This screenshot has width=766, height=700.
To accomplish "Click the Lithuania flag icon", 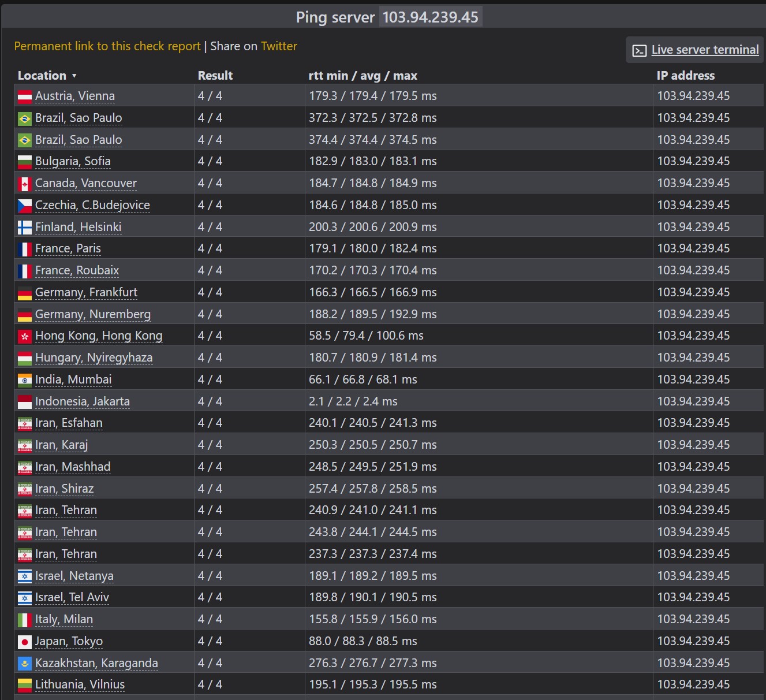I will (x=25, y=685).
